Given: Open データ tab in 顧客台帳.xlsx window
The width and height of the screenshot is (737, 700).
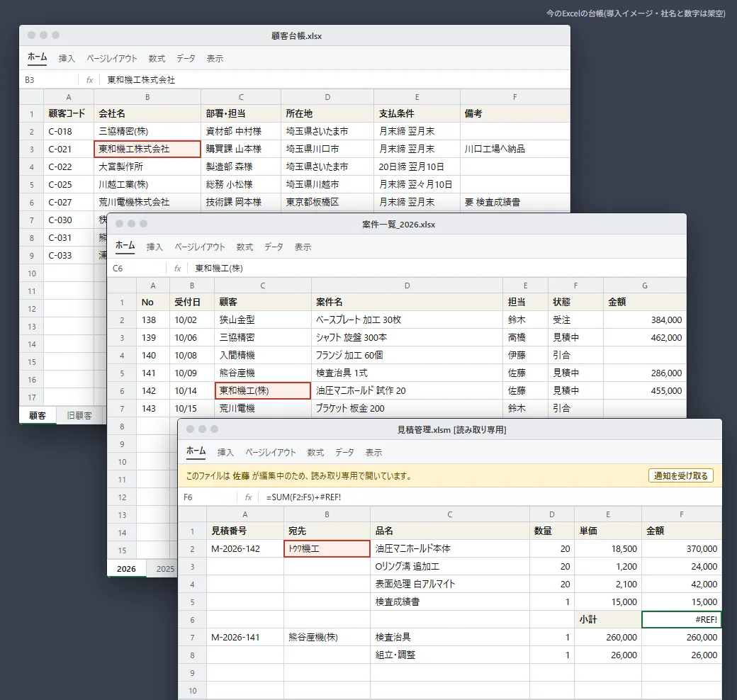Looking at the screenshot, I should pyautogui.click(x=186, y=58).
